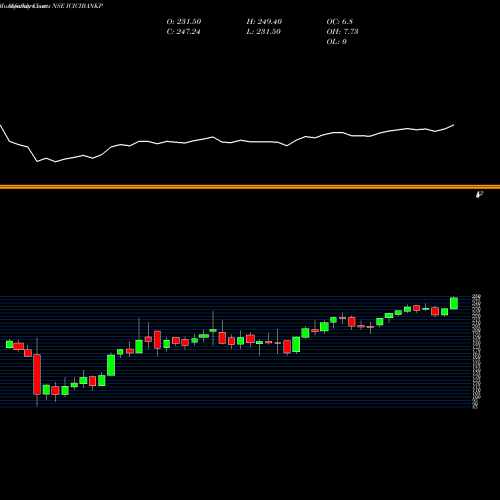Select the tallest red candlestick near left
The height and width of the screenshot is (500, 500).
37,374
